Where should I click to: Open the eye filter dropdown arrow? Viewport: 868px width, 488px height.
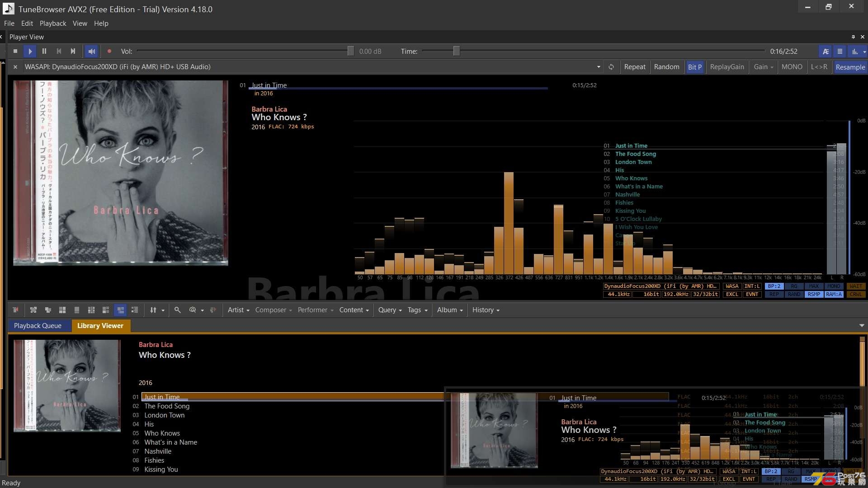pos(202,310)
